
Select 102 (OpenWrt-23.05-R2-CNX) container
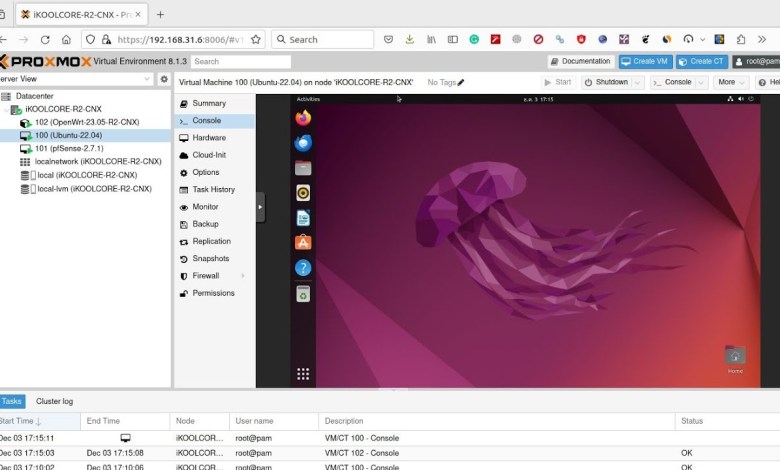[87, 122]
